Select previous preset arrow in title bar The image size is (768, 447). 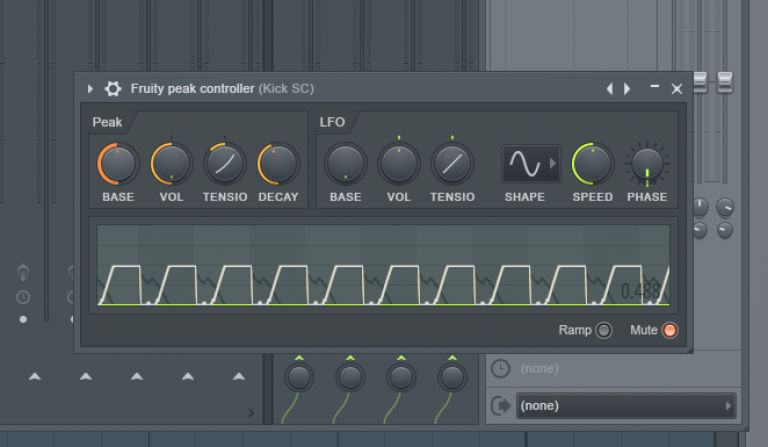(609, 89)
